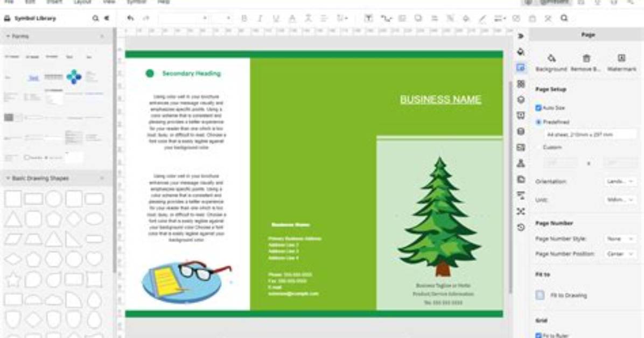Collapse the right side panel with double arrows
This screenshot has width=644, height=338.
tap(521, 36)
